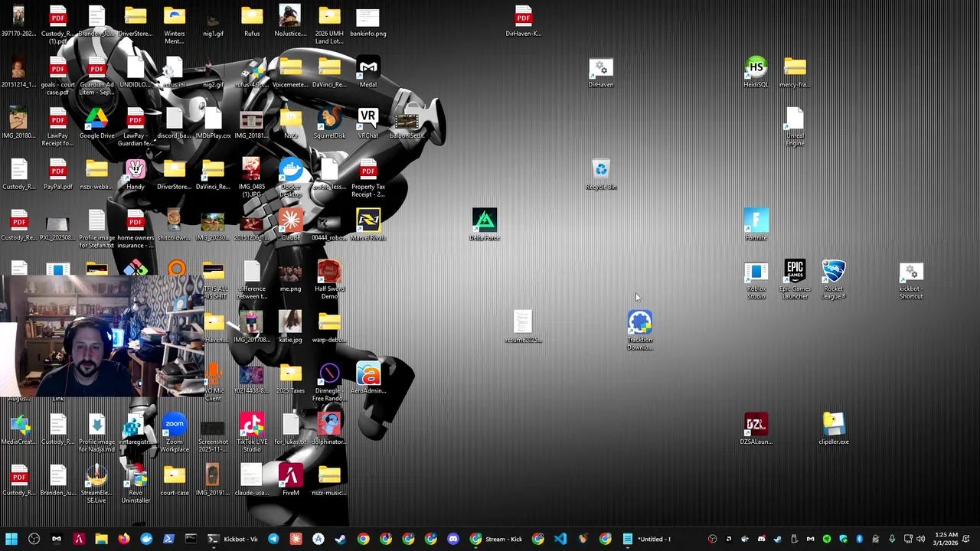Image resolution: width=980 pixels, height=551 pixels.
Task: Select the AeroAdmin desktop icon
Action: click(368, 378)
